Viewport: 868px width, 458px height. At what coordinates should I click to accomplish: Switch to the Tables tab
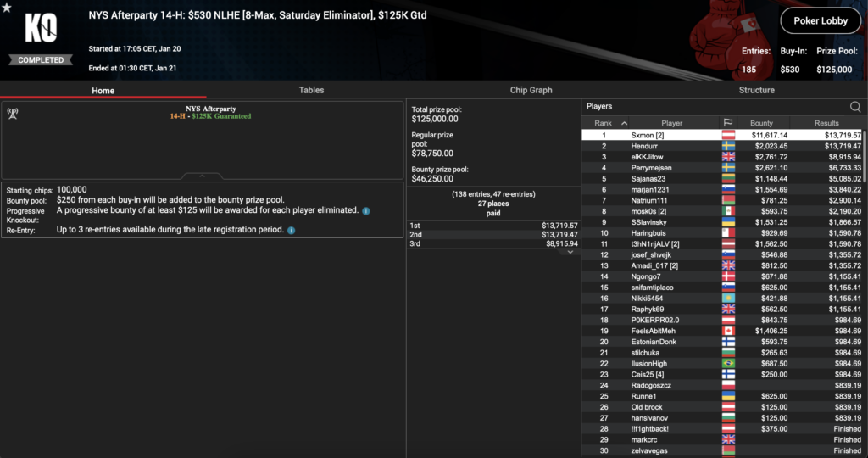point(311,90)
